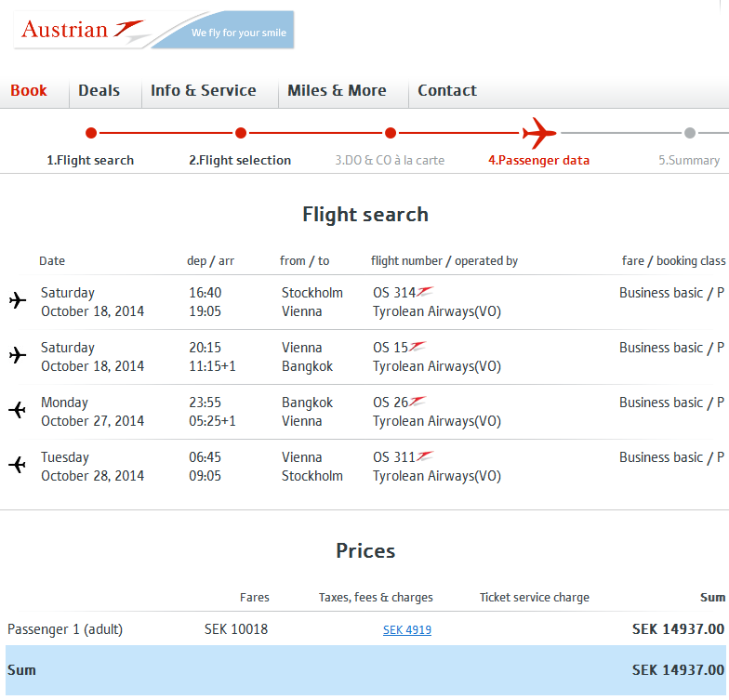Select the date Tuesday October 28, 2014
This screenshot has height=700, width=729.
93,467
